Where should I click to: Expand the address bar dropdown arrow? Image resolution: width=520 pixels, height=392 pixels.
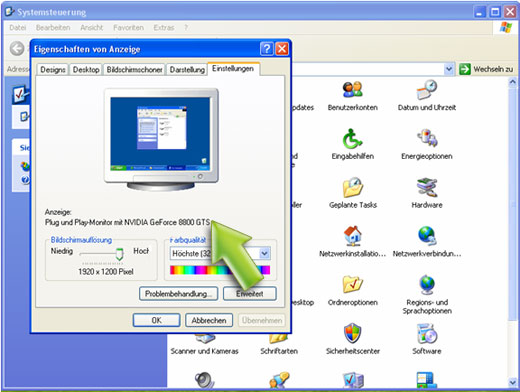tap(449, 69)
